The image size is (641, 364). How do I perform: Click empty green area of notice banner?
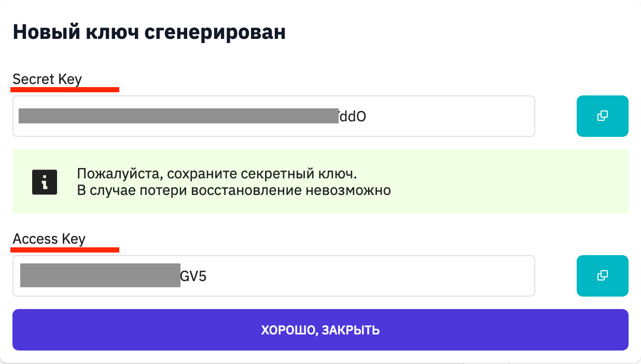pyautogui.click(x=508, y=181)
